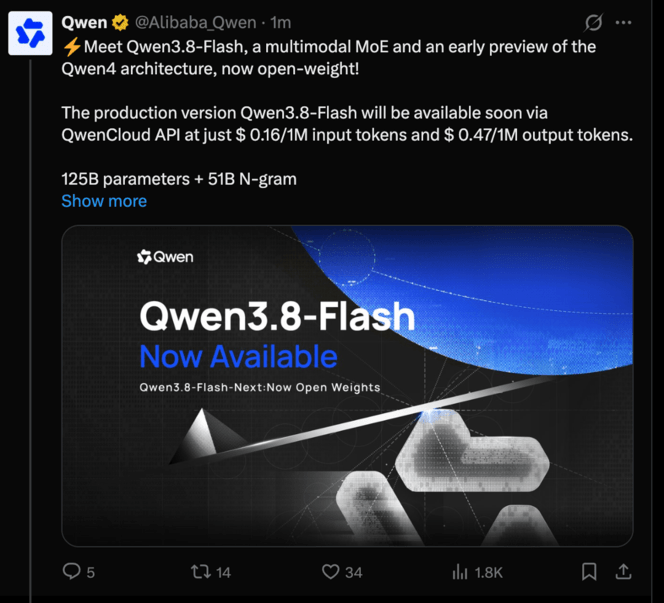
Task: Click the repost icon showing 14
Action: coord(201,572)
